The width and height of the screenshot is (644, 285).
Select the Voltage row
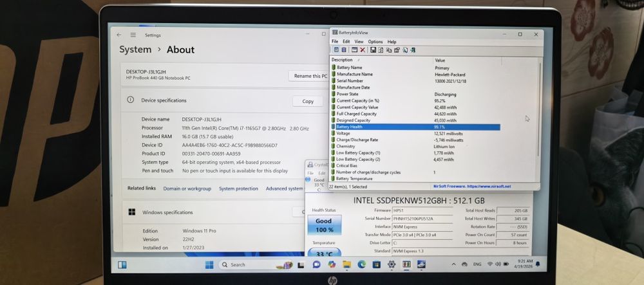(415, 133)
